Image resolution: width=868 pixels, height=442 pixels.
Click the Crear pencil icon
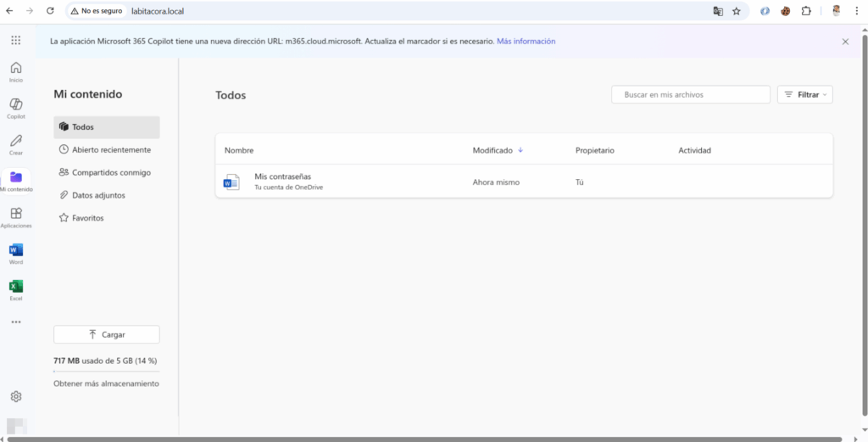click(x=16, y=144)
